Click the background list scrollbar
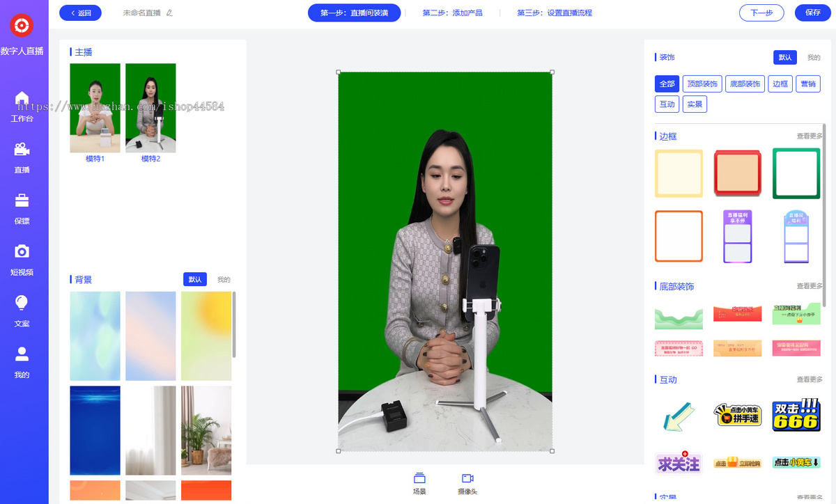Screen dimensions: 836x504 (234, 324)
